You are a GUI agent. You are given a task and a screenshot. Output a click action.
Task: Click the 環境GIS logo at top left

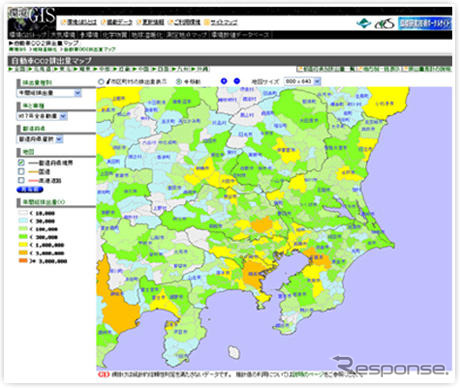click(x=32, y=19)
